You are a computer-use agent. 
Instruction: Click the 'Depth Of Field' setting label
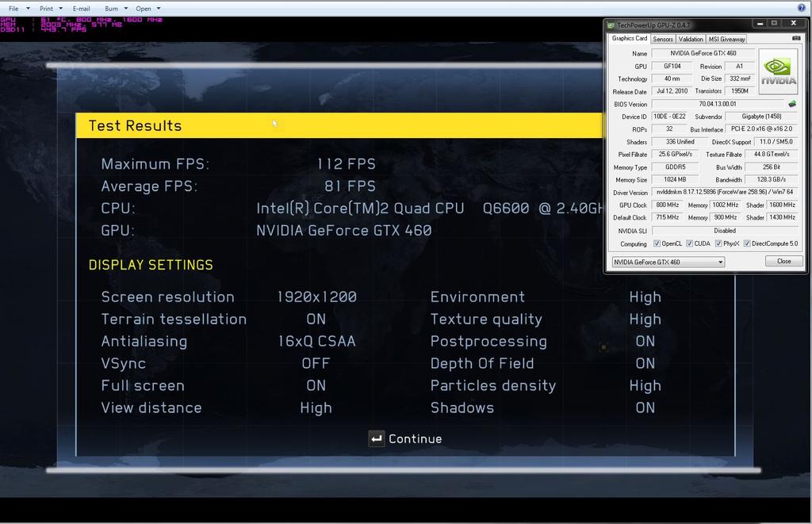tap(482, 364)
